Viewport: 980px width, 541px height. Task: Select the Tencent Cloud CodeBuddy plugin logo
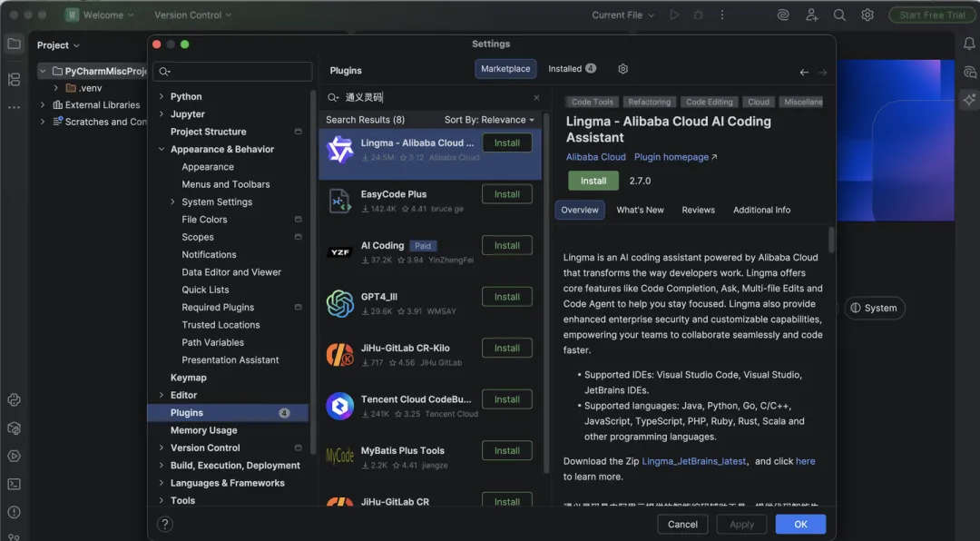pos(340,406)
